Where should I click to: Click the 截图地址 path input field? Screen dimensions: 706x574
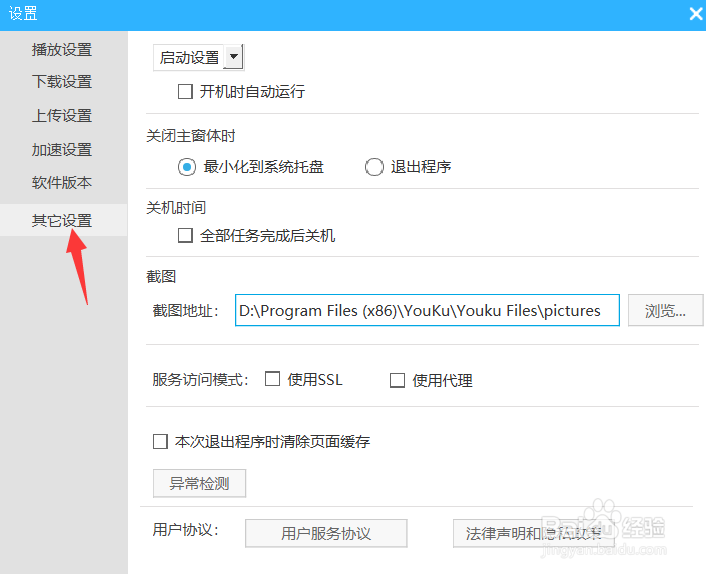pyautogui.click(x=427, y=310)
